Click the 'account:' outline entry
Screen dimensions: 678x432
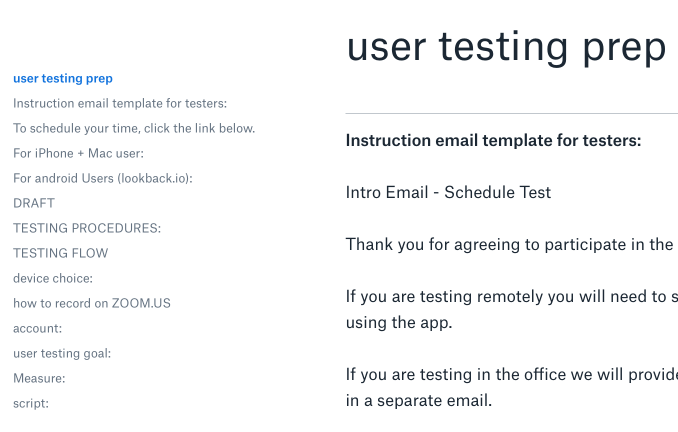37,328
